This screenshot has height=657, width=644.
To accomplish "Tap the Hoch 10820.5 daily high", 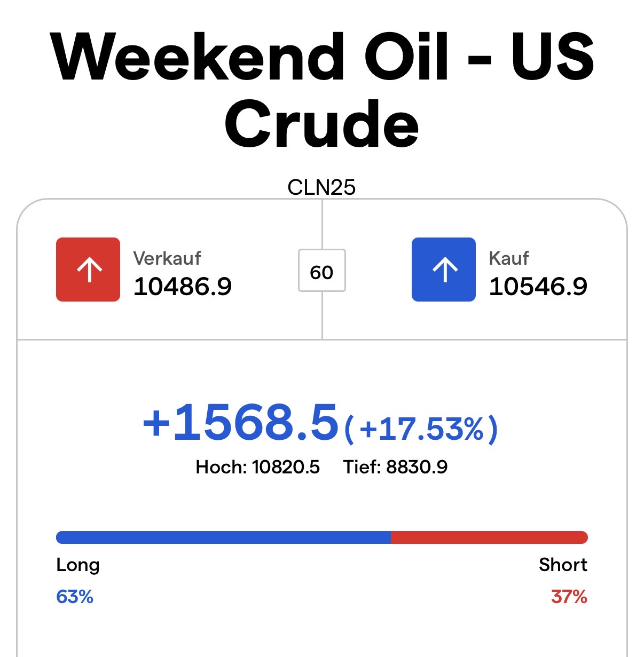I will pyautogui.click(x=258, y=467).
